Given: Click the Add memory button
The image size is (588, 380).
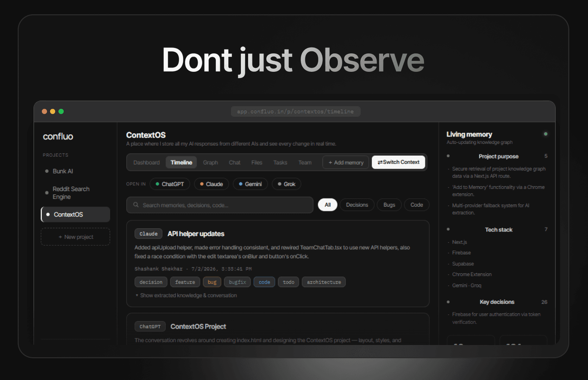Looking at the screenshot, I should [346, 163].
